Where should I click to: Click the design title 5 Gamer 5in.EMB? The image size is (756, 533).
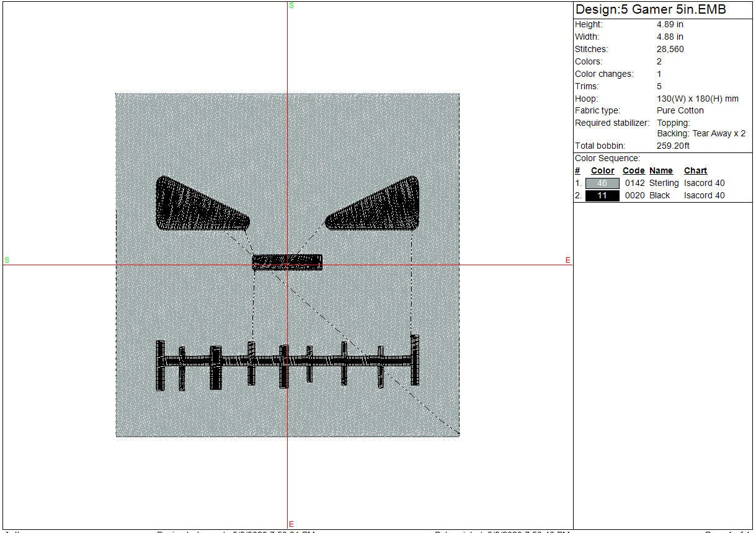click(x=651, y=10)
